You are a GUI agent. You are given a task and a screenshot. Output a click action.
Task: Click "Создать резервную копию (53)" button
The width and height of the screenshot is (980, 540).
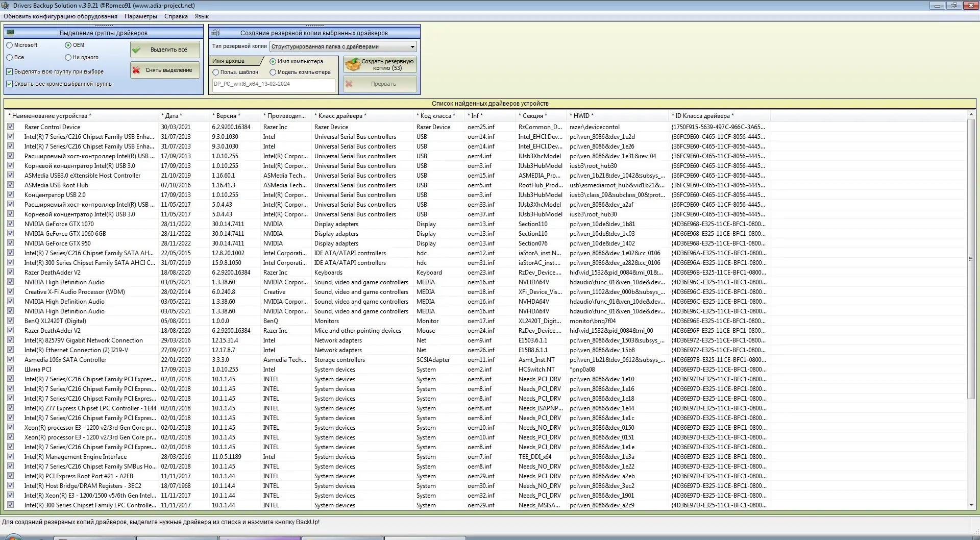[380, 65]
